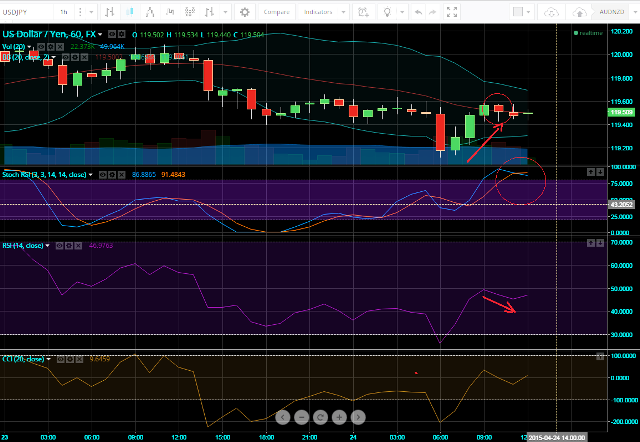640x442 pixels.
Task: Toggle Stoch RSI visibility eye
Action: (x=103, y=175)
